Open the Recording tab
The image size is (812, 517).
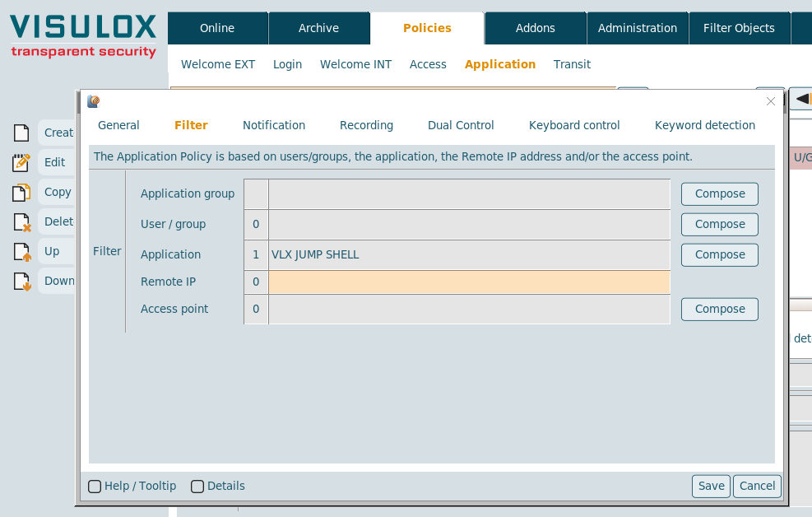(x=366, y=125)
